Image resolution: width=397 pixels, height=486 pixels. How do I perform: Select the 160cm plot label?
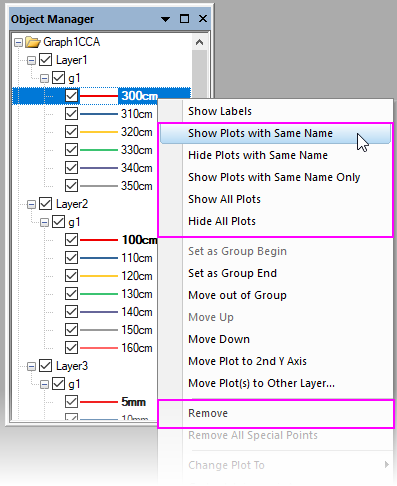click(137, 348)
